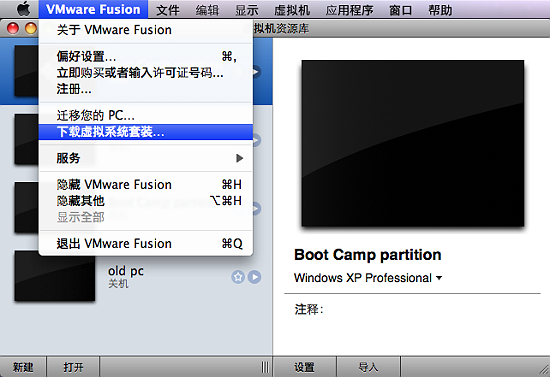Open the 应用程序 menu

[349, 10]
